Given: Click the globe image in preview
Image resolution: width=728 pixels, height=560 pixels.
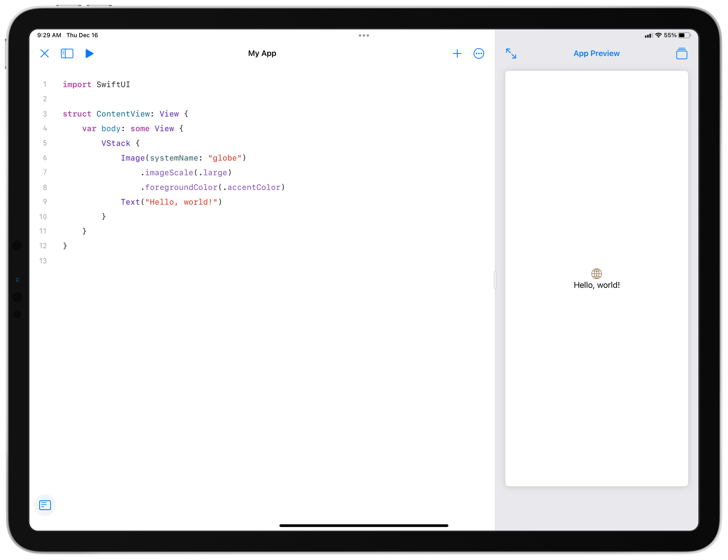Looking at the screenshot, I should click(596, 274).
